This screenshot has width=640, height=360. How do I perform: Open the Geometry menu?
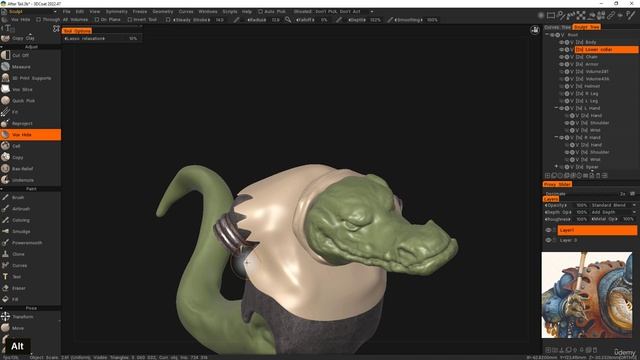click(162, 12)
